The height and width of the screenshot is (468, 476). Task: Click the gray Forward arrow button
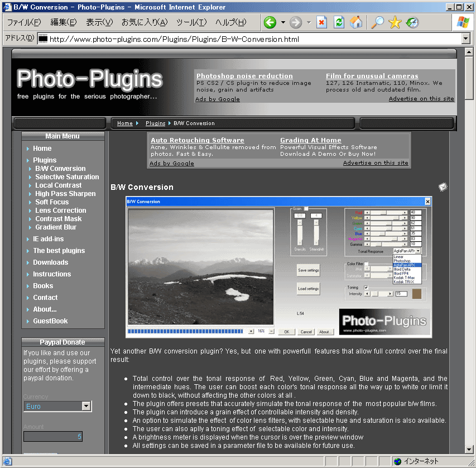click(296, 22)
